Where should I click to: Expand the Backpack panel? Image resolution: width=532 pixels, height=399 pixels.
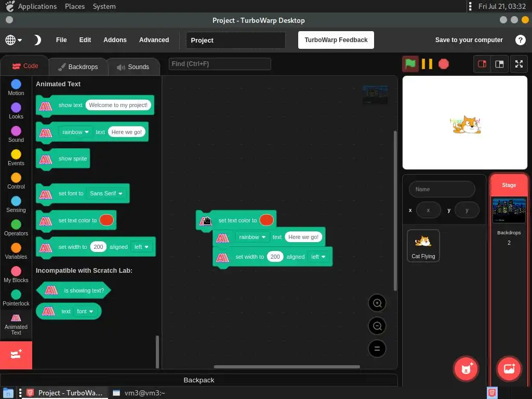199,380
